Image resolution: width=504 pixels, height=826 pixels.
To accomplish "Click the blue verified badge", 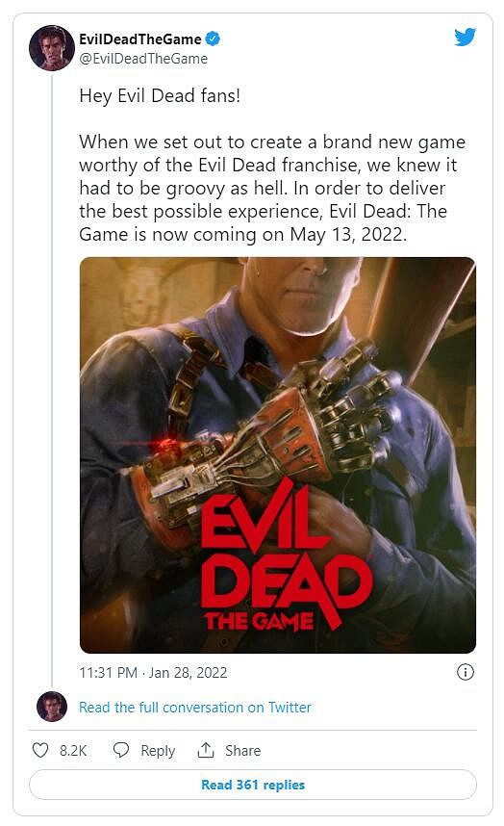I will 213,39.
